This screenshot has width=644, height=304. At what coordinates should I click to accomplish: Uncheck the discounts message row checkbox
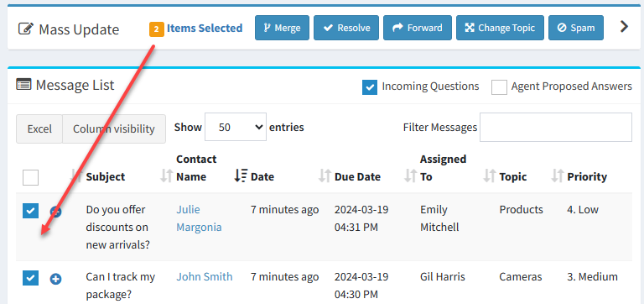pos(30,211)
